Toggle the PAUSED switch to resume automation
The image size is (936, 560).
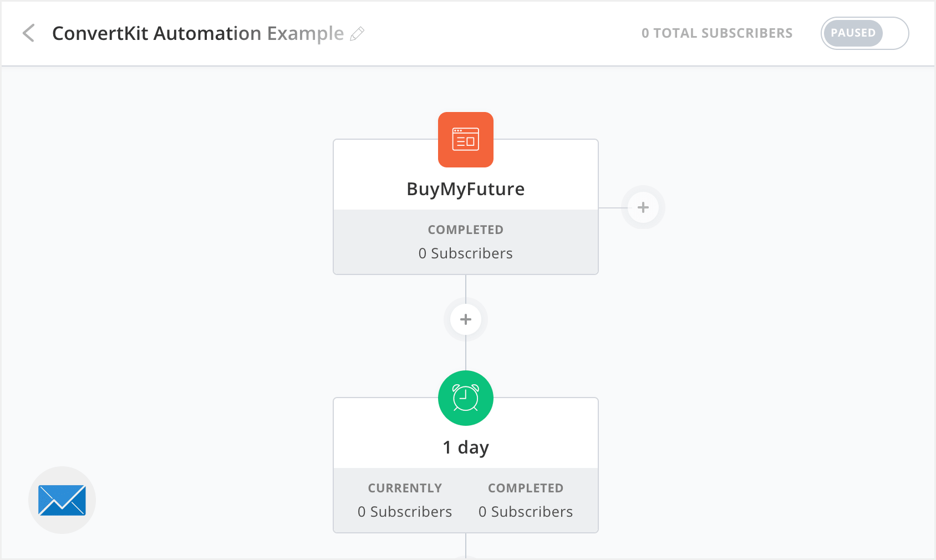click(864, 33)
